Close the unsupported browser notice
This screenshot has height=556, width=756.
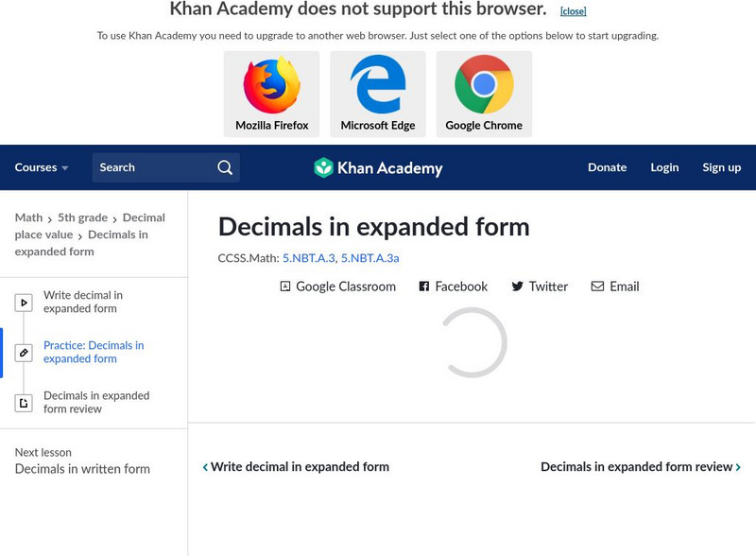coord(573,11)
